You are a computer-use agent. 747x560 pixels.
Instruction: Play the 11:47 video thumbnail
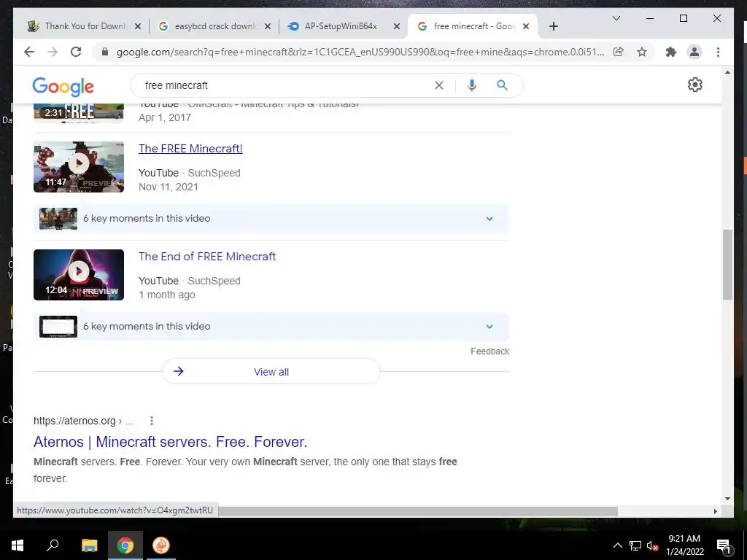click(79, 167)
